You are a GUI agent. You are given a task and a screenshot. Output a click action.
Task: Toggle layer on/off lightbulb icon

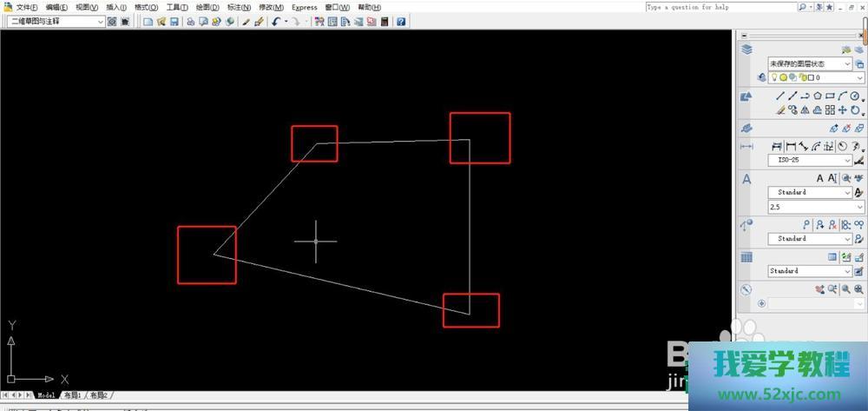(x=773, y=78)
